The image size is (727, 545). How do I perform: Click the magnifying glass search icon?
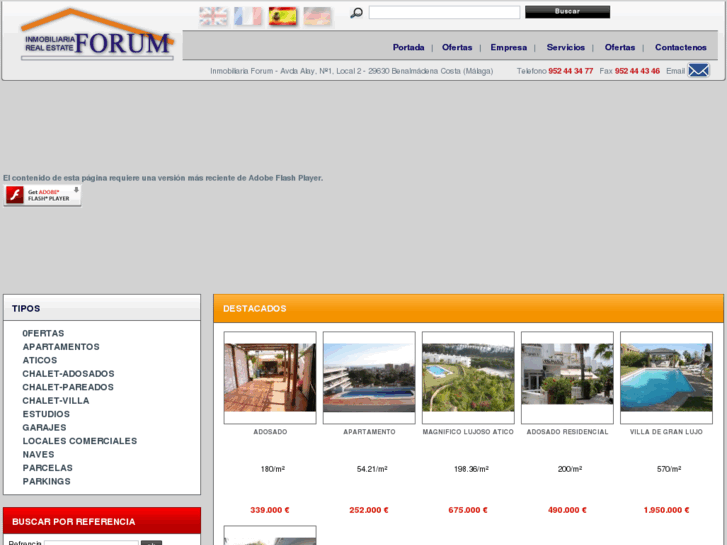356,13
